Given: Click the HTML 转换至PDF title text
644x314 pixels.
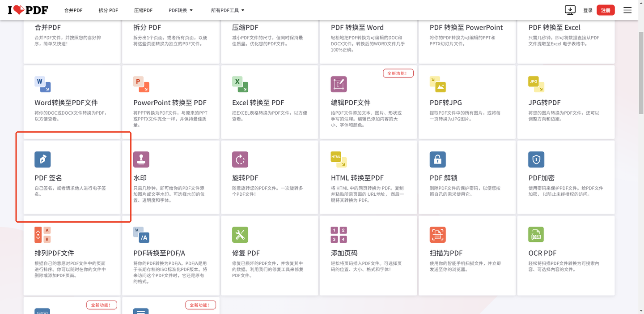Looking at the screenshot, I should 357,178.
